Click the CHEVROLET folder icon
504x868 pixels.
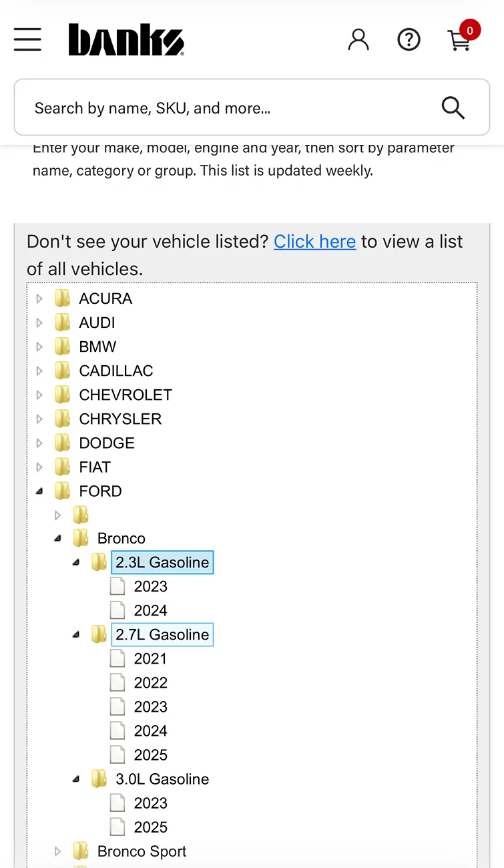[62, 395]
